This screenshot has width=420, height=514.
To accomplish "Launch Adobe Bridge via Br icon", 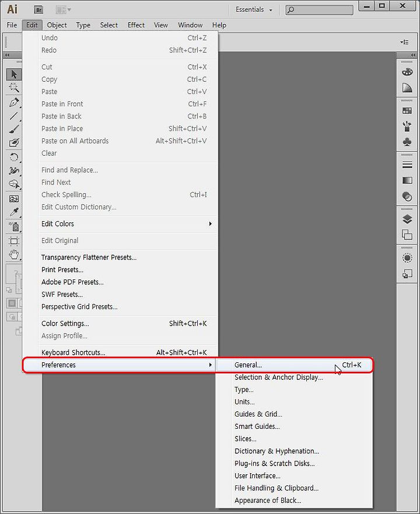I will [38, 10].
